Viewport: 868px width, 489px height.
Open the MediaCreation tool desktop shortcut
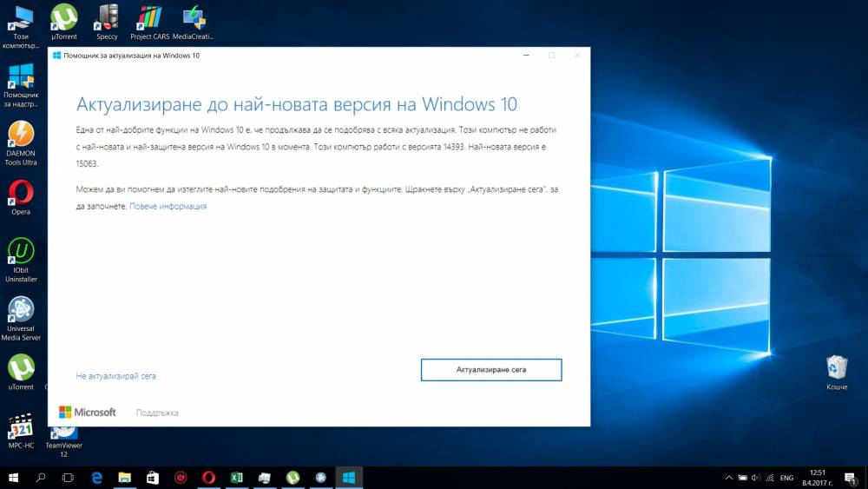(x=193, y=23)
